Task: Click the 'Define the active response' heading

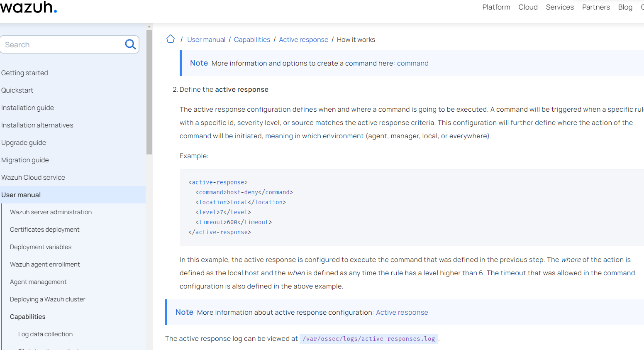Action: (x=224, y=89)
